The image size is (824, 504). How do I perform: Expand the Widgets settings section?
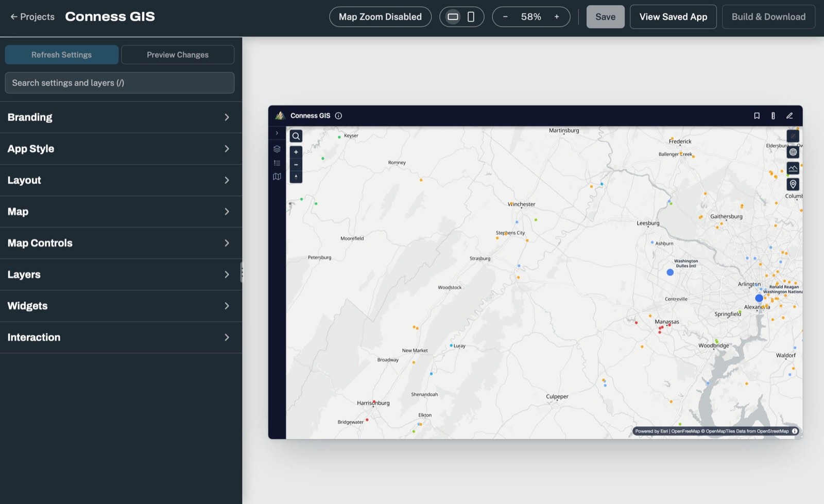point(121,306)
